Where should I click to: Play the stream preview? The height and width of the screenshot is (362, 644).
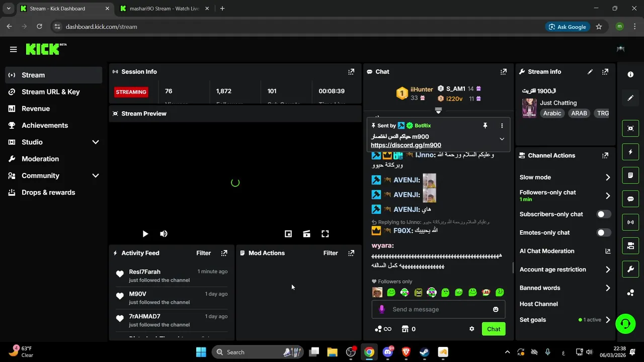pyautogui.click(x=145, y=234)
